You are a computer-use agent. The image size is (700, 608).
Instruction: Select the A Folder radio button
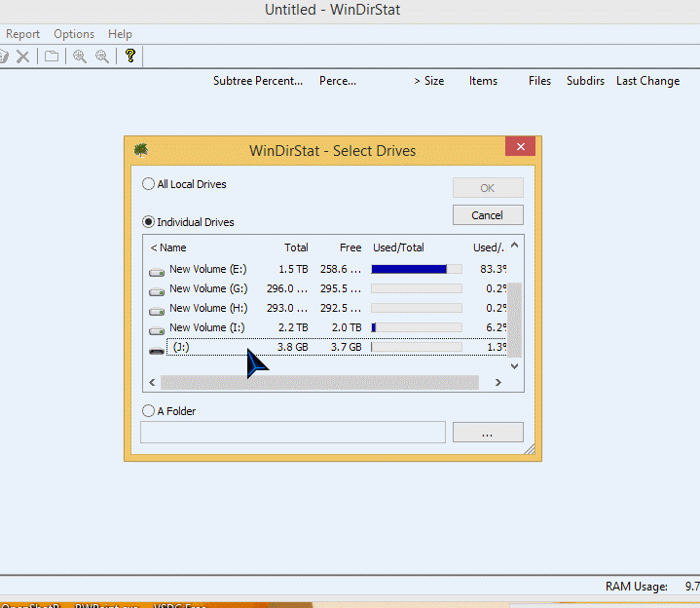coord(148,410)
